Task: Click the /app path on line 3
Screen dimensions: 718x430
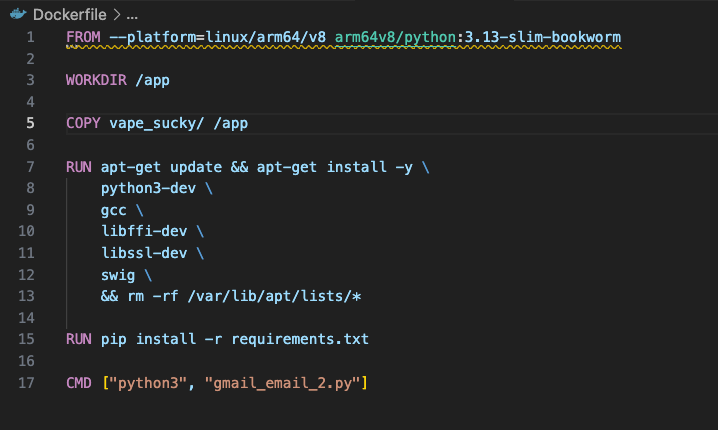Action: (x=152, y=80)
